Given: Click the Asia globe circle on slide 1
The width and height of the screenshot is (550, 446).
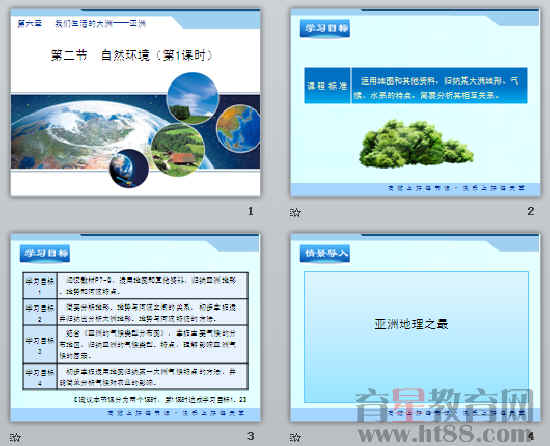Looking at the screenshot, I should (x=239, y=128).
